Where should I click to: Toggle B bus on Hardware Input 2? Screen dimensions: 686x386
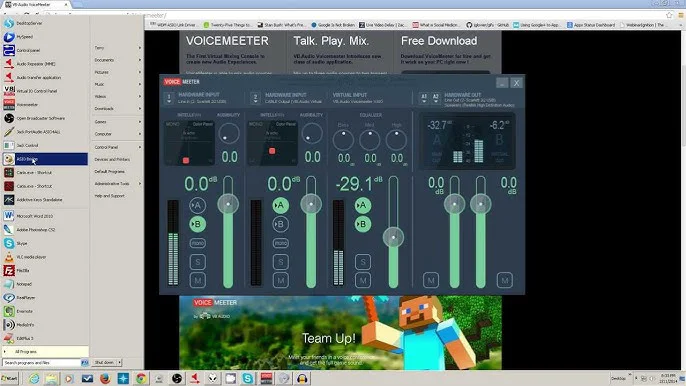click(280, 224)
